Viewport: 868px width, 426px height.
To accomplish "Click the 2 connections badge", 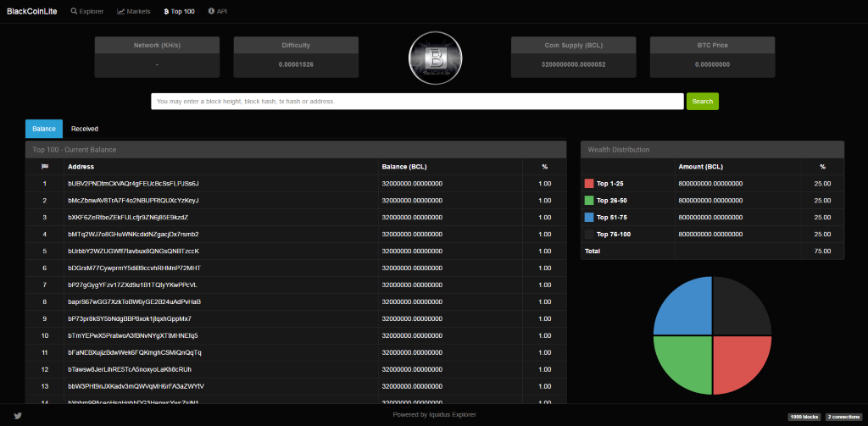I will click(843, 417).
